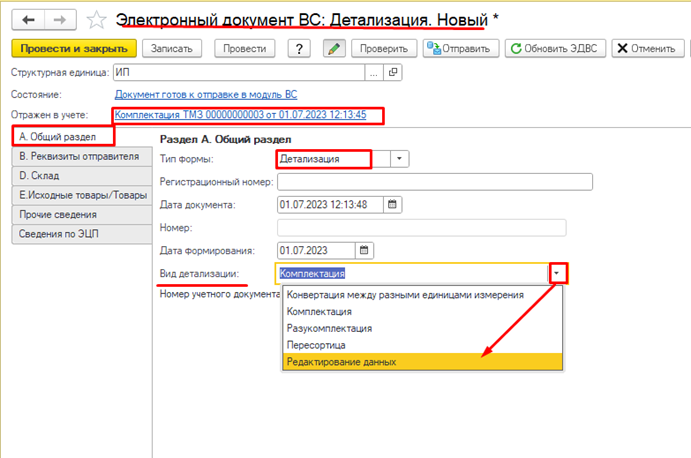Open the calendar for Дата документа
The height and width of the screenshot is (458, 691).
pyautogui.click(x=392, y=205)
